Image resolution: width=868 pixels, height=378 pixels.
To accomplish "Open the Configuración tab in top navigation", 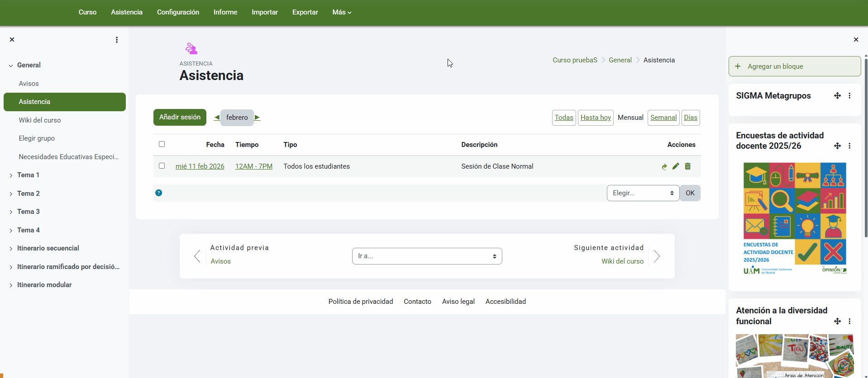I will (x=178, y=12).
